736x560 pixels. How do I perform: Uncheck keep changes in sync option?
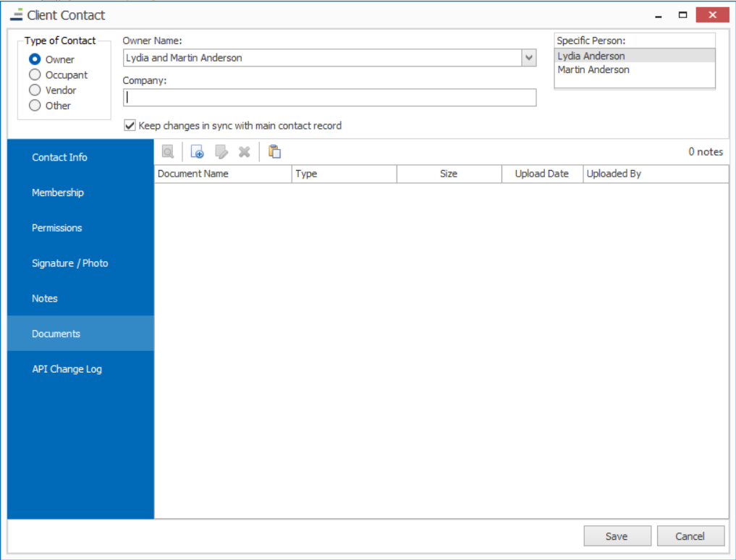[130, 124]
